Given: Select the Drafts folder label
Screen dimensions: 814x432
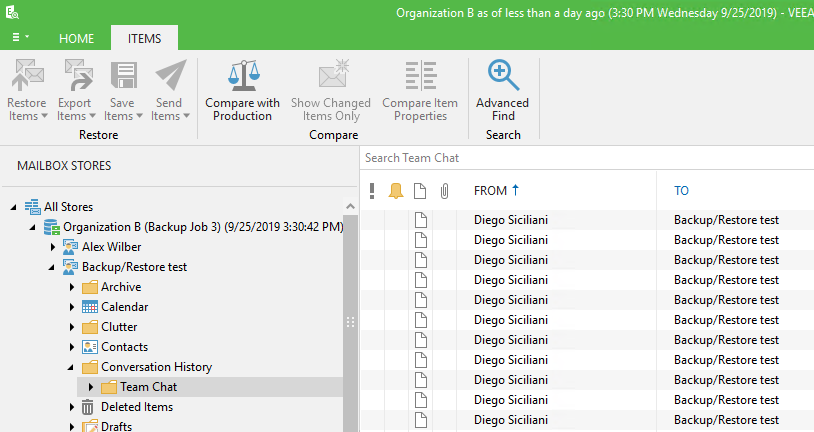Looking at the screenshot, I should [x=116, y=426].
